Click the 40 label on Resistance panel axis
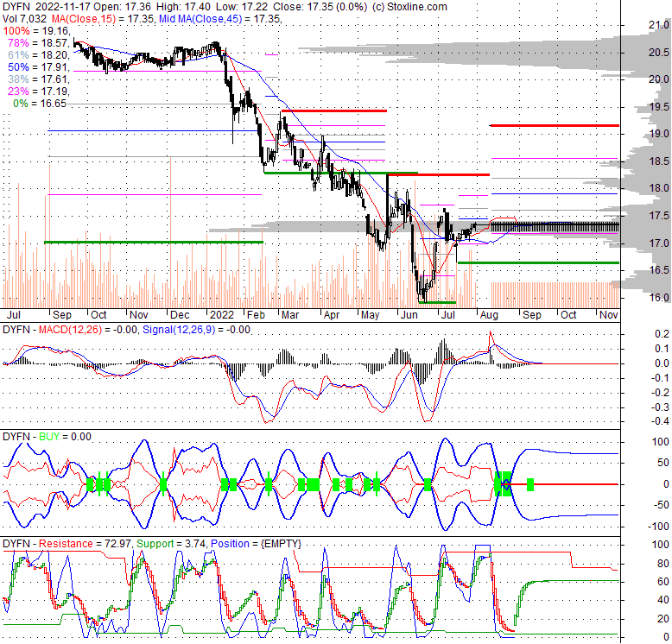 pos(663,600)
